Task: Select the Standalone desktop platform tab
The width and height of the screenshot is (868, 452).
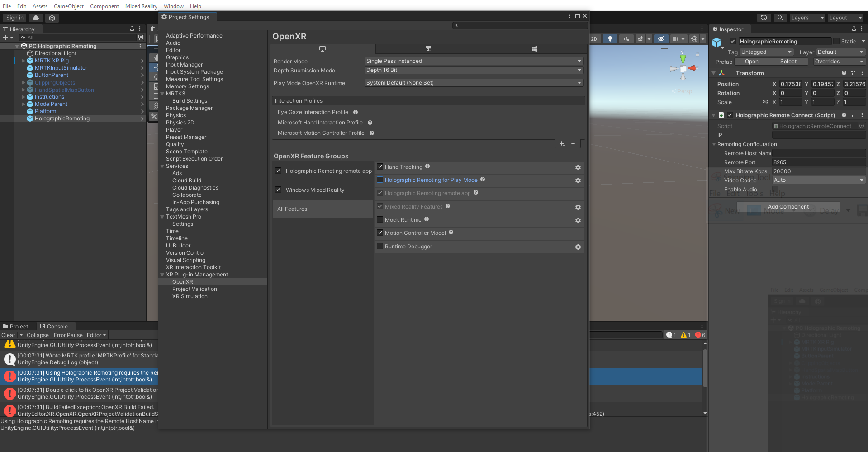Action: coord(323,49)
